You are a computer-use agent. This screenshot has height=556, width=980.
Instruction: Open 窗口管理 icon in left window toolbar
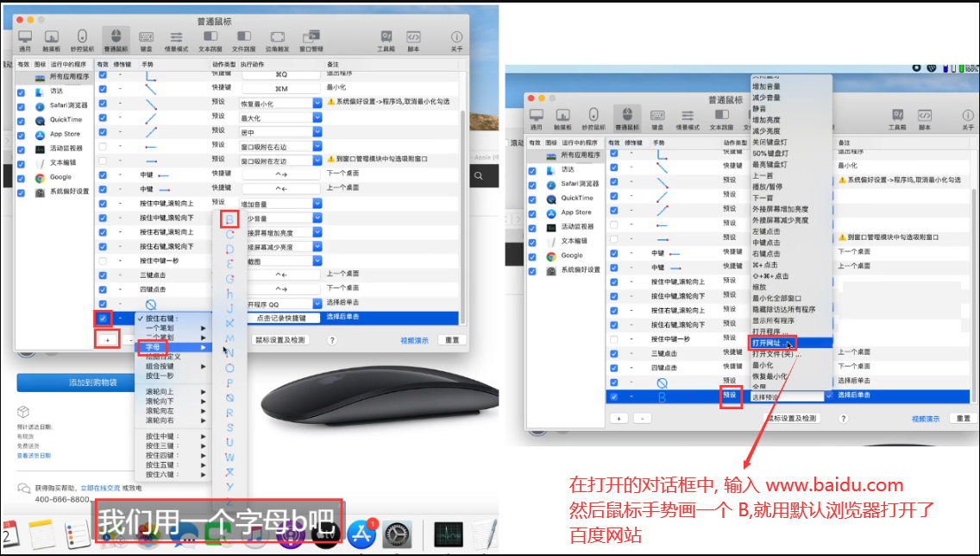pos(311,41)
